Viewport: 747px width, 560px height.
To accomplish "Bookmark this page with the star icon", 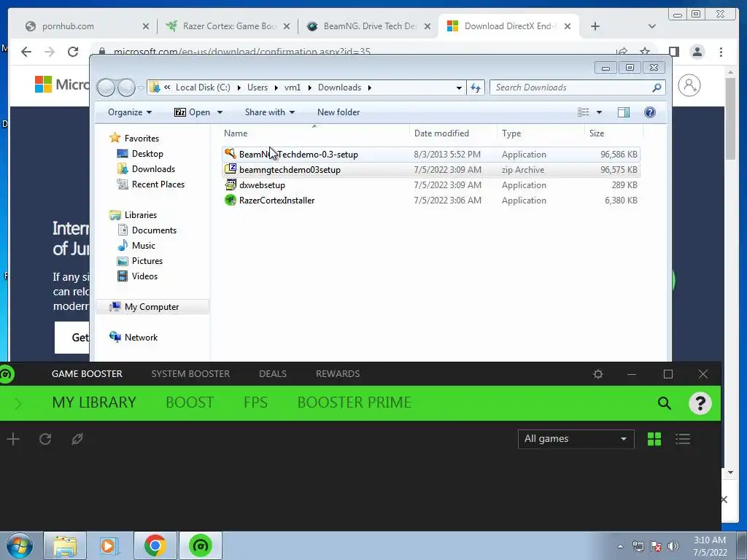I will 645,50.
